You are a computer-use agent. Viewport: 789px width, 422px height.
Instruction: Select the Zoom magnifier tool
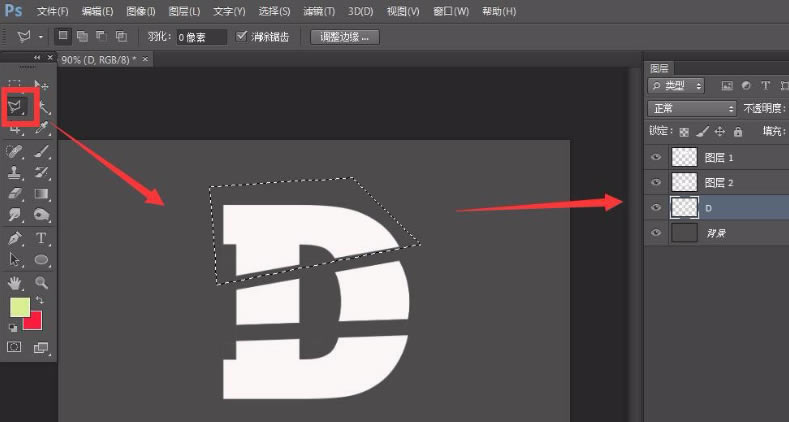(41, 283)
